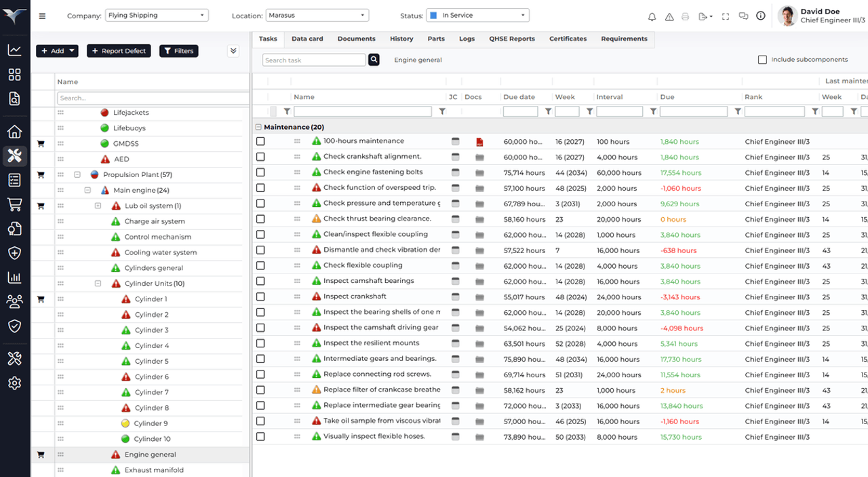The image size is (868, 477).
Task: Switch to Data card tab
Action: (x=307, y=39)
